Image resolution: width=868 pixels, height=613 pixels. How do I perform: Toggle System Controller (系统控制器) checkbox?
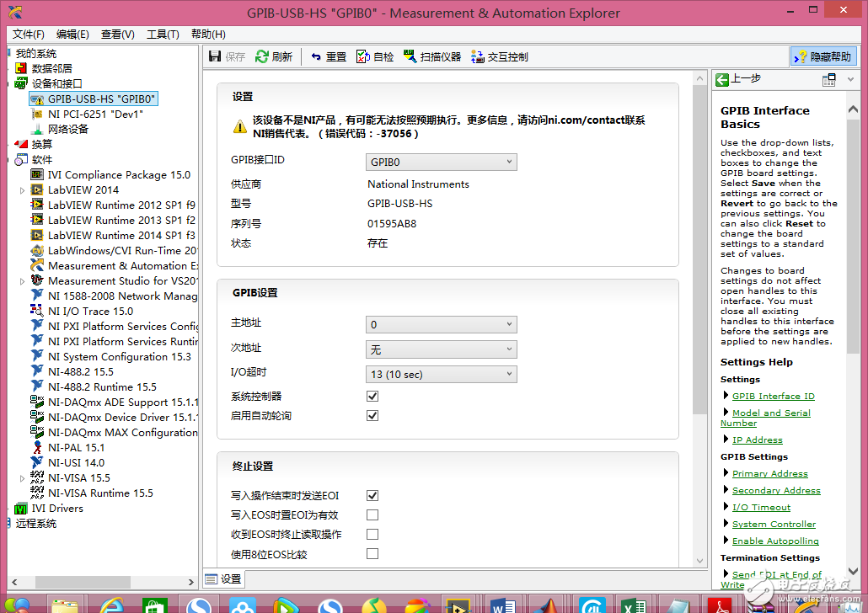coord(372,396)
